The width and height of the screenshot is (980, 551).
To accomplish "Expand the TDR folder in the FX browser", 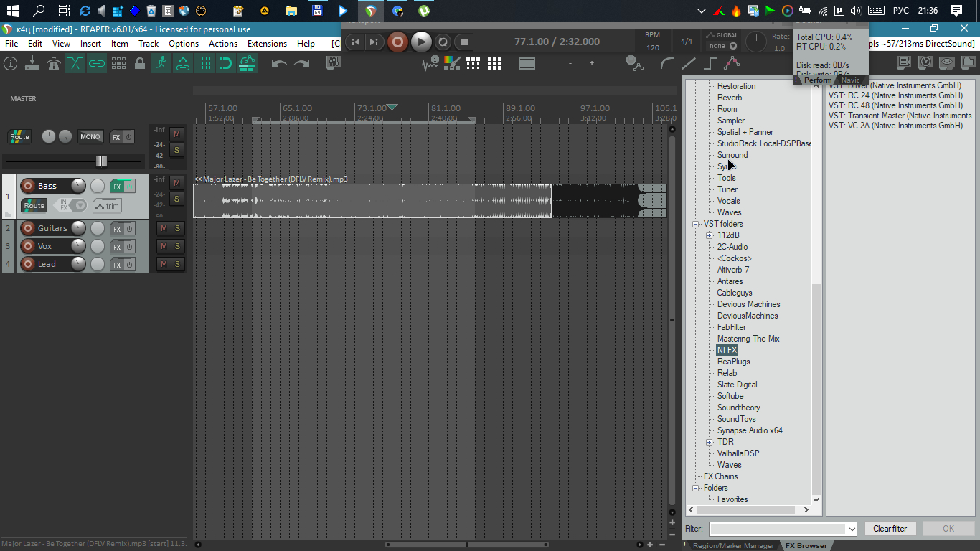I will 709,442.
